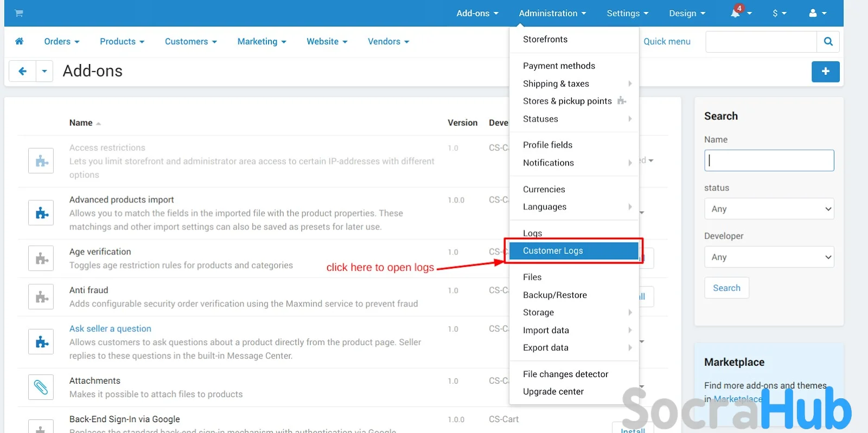
Task: Click the shopping cart icon in top bar
Action: click(19, 13)
